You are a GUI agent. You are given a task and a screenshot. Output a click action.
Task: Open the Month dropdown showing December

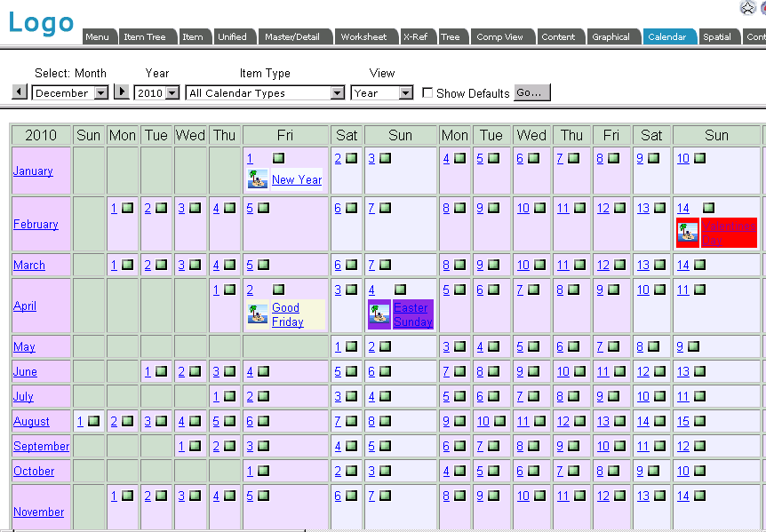point(100,92)
